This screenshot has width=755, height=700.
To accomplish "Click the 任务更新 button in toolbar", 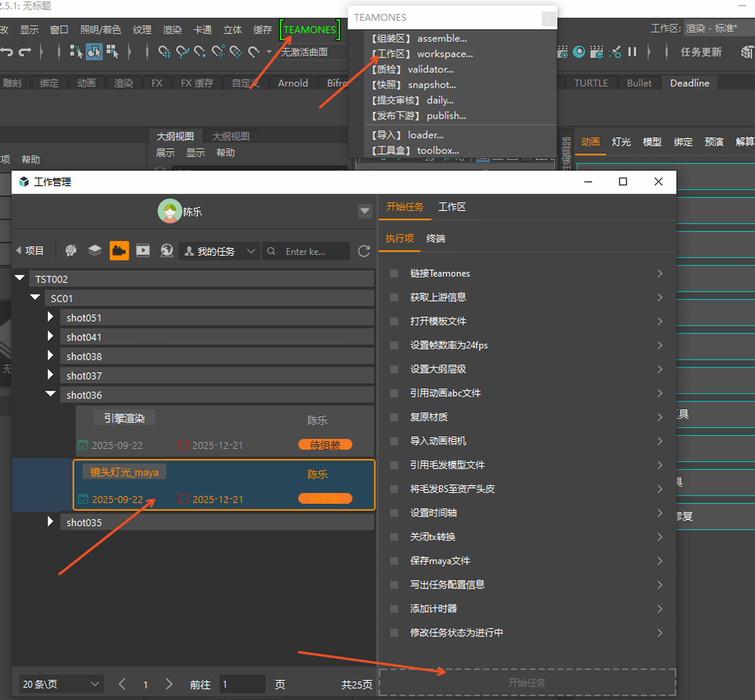I will [x=700, y=52].
